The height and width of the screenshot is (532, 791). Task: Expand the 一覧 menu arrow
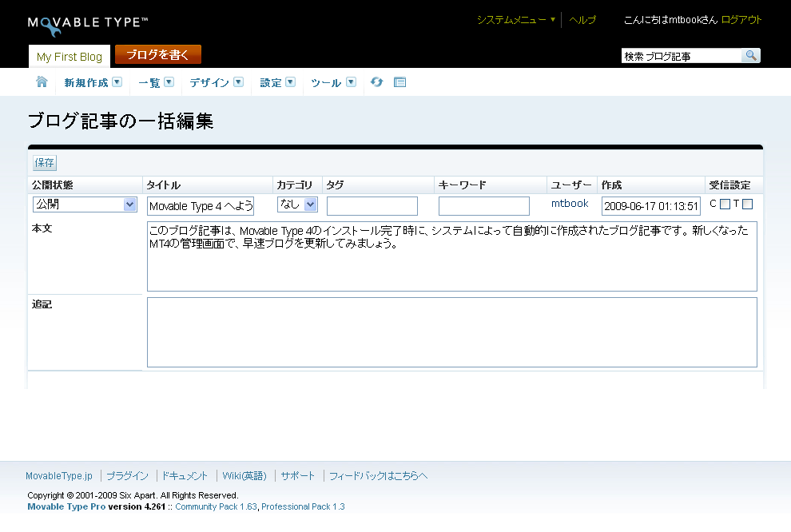[169, 82]
